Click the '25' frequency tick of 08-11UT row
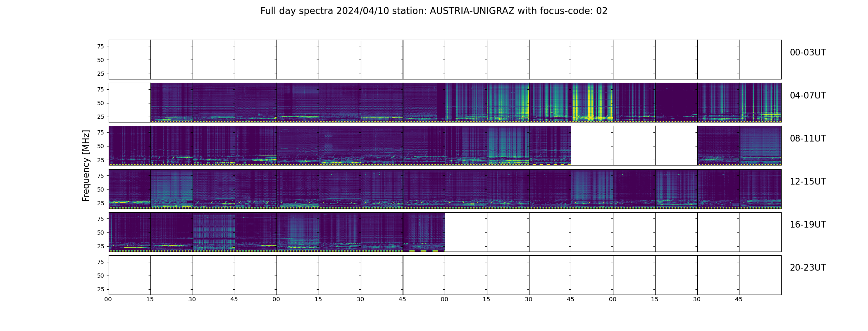The height and width of the screenshot is (331, 868). click(100, 160)
